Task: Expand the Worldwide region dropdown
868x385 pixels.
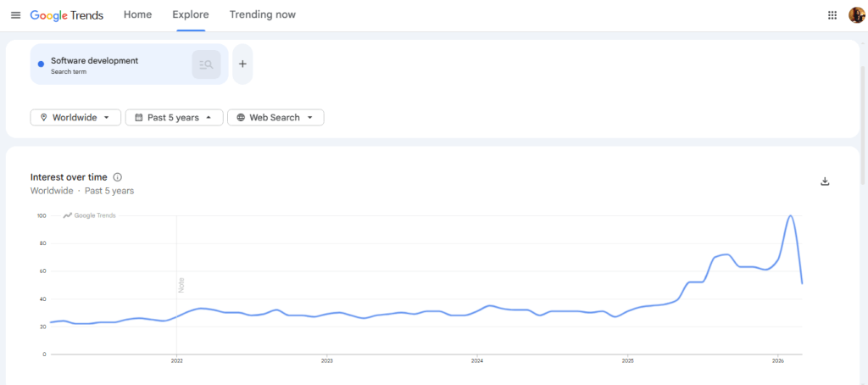Action: pyautogui.click(x=75, y=118)
